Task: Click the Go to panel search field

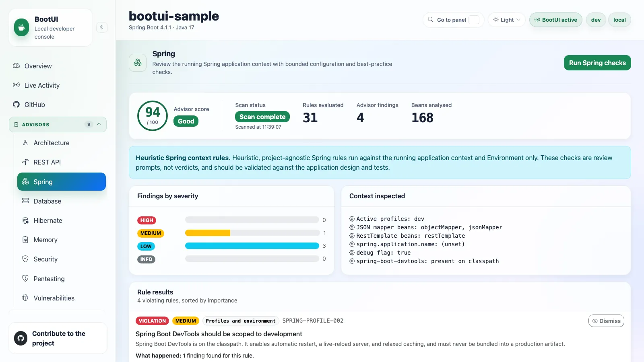Action: click(x=454, y=20)
